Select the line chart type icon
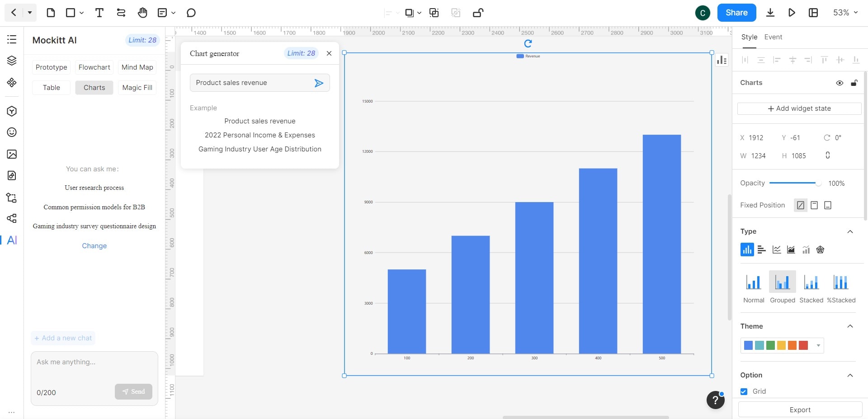The image size is (868, 419). tap(777, 250)
